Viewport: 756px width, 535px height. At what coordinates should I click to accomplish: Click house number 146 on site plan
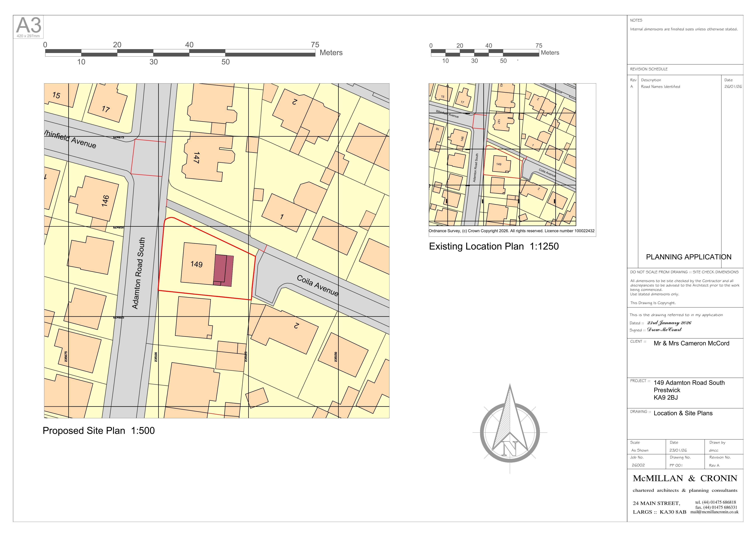105,201
